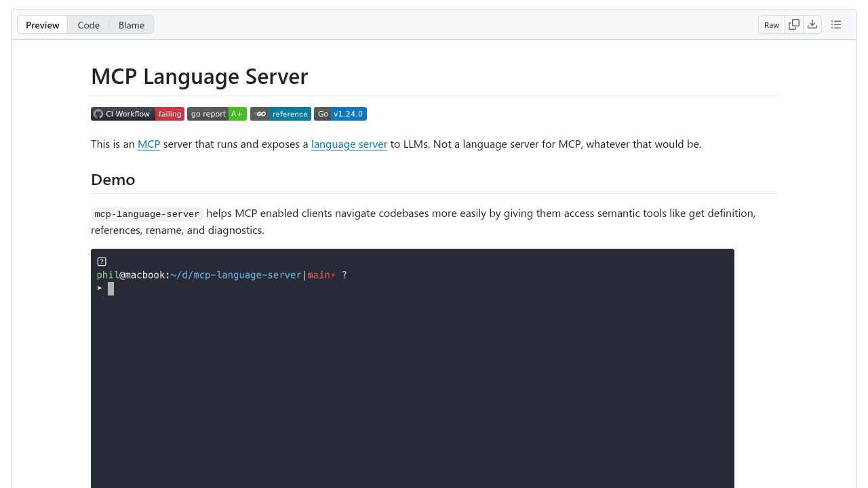Click the copy raw file icon

click(x=793, y=24)
